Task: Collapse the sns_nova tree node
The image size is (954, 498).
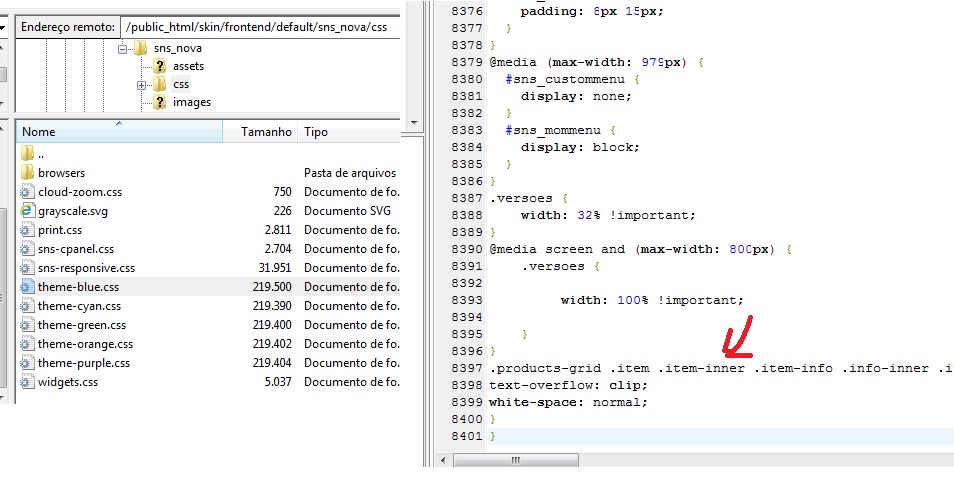Action: (x=123, y=48)
